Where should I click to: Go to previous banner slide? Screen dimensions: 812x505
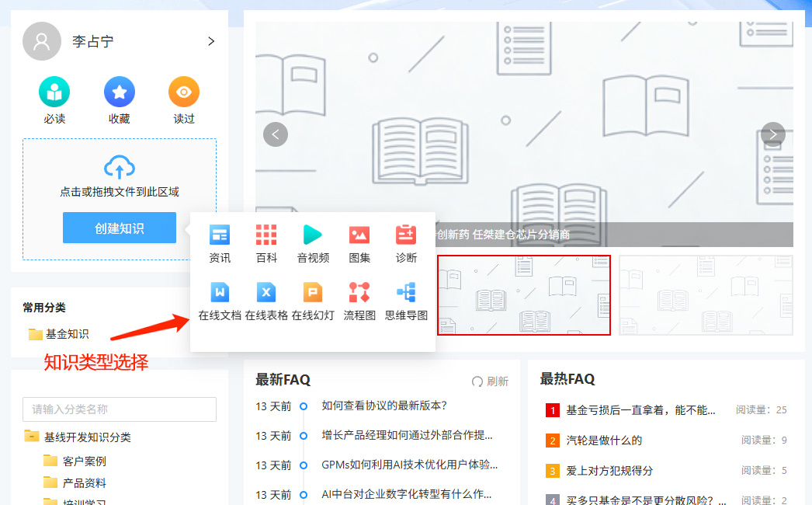coord(276,135)
